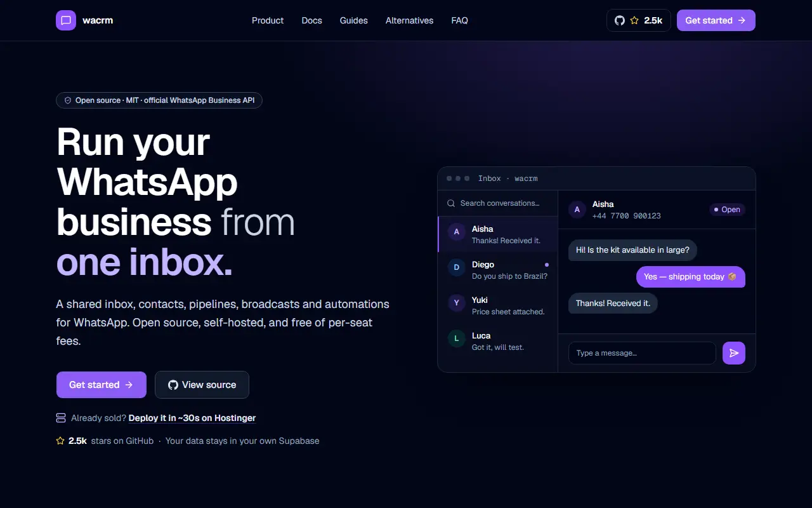
Task: Click the search magnifier icon in inbox
Action: (x=451, y=203)
